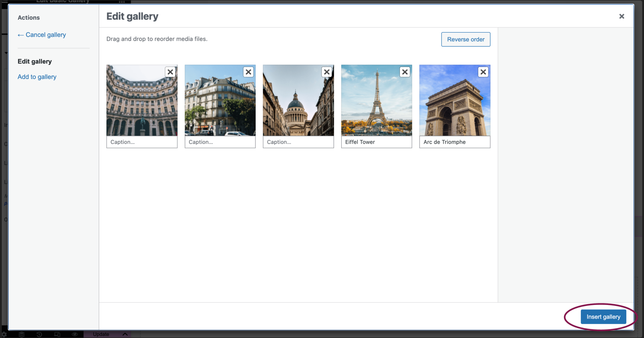
Task: Expand the save options arrow beside Update
Action: (125, 334)
